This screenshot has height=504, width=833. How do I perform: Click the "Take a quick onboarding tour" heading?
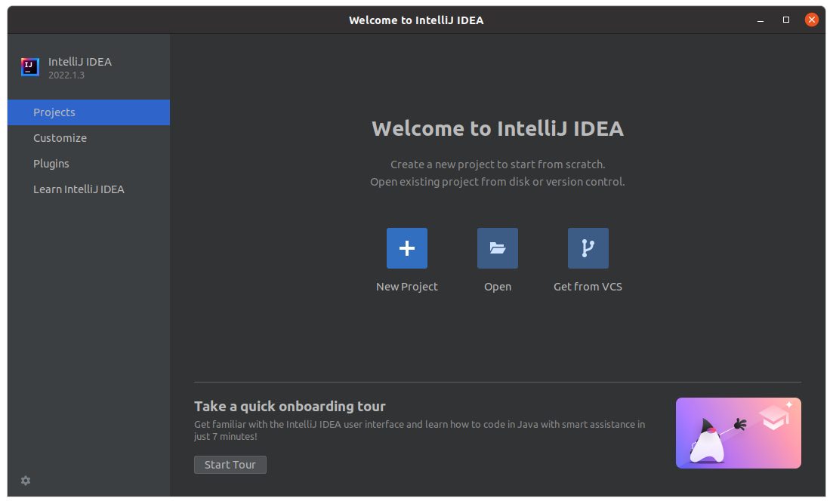290,406
